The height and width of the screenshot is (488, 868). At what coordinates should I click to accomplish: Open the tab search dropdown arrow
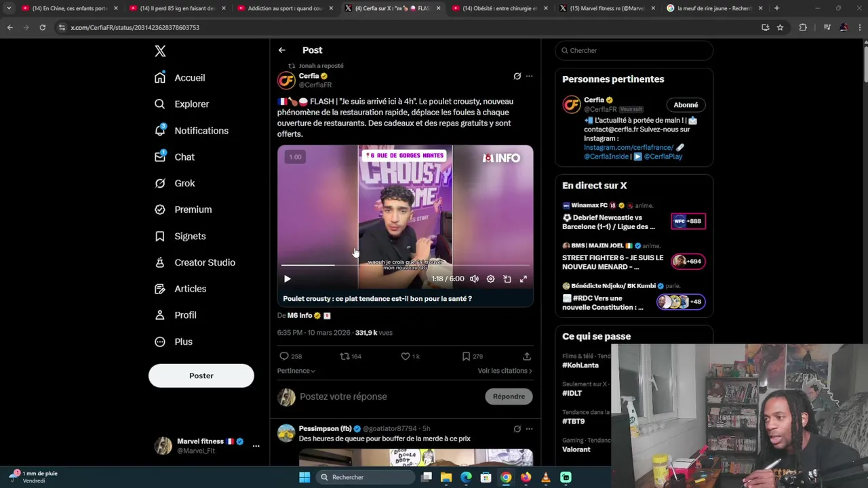coord(9,8)
